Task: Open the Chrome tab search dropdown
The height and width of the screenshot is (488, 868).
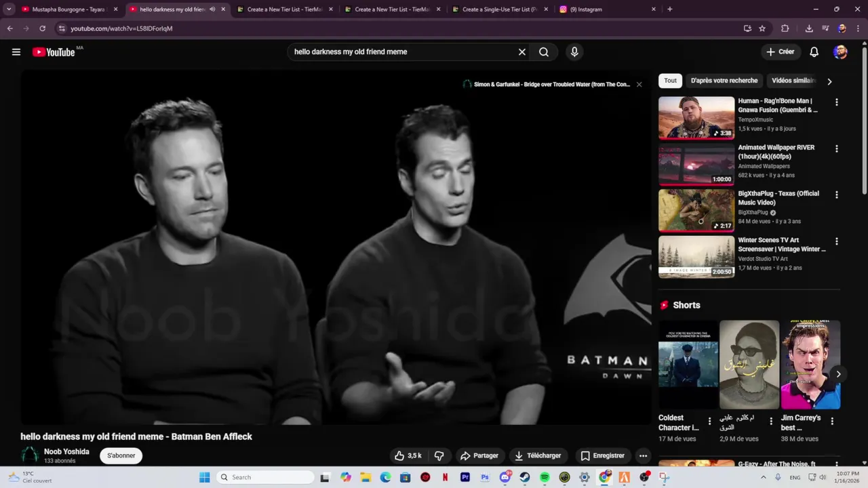Action: 9,9
